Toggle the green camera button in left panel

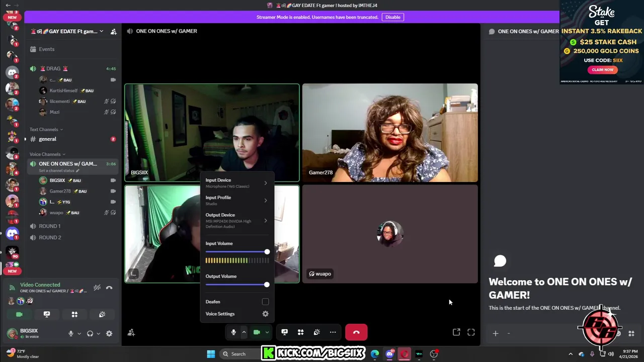[x=19, y=314]
